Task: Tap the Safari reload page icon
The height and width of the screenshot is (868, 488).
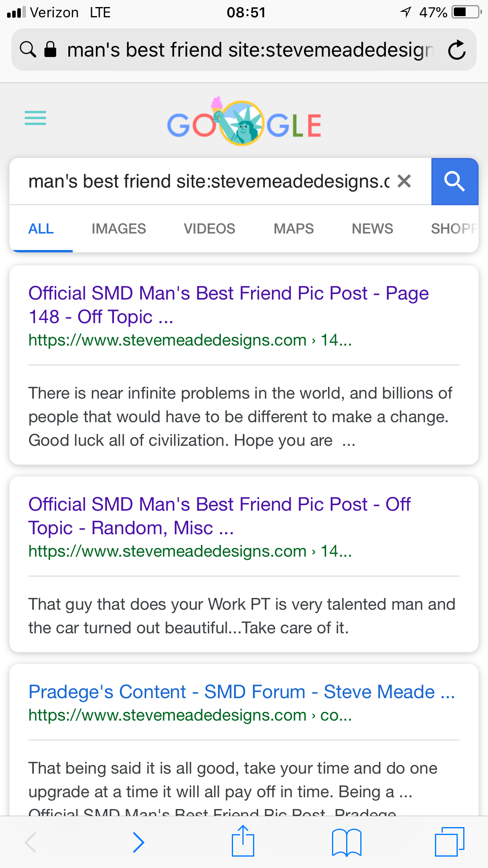Action: click(457, 50)
